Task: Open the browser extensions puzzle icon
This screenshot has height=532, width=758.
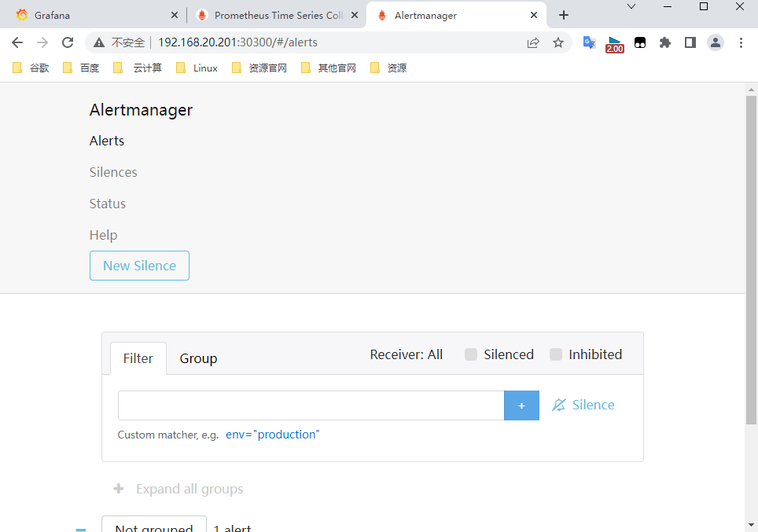Action: (x=665, y=42)
